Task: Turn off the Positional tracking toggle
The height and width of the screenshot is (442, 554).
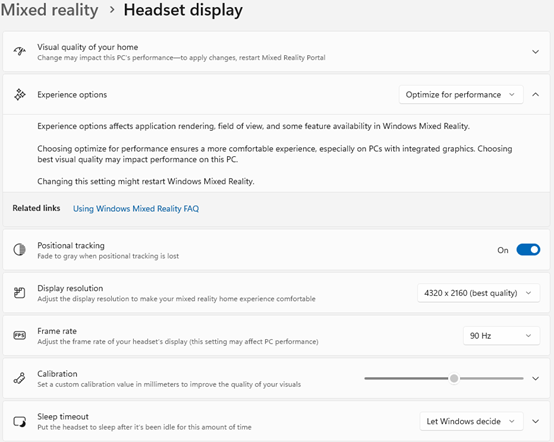Action: [x=528, y=250]
